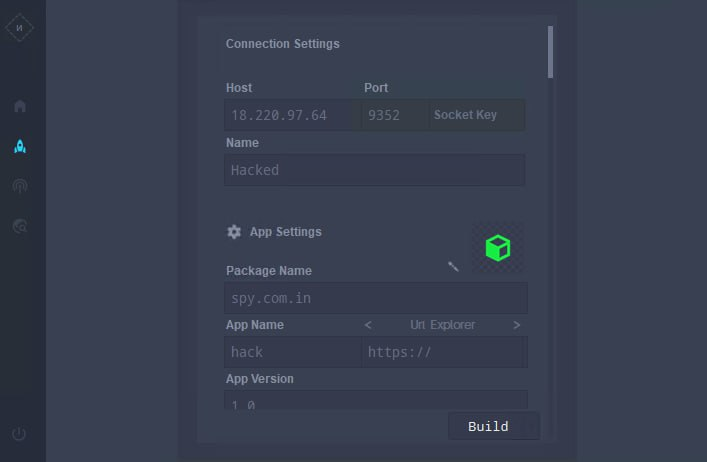Switch to next option with right chevron
This screenshot has height=462, width=707.
click(x=517, y=325)
